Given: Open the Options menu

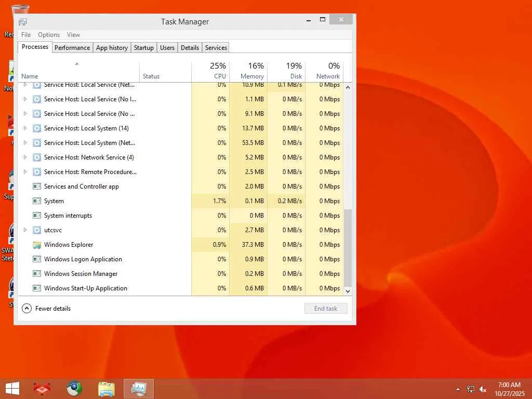Looking at the screenshot, I should [49, 35].
